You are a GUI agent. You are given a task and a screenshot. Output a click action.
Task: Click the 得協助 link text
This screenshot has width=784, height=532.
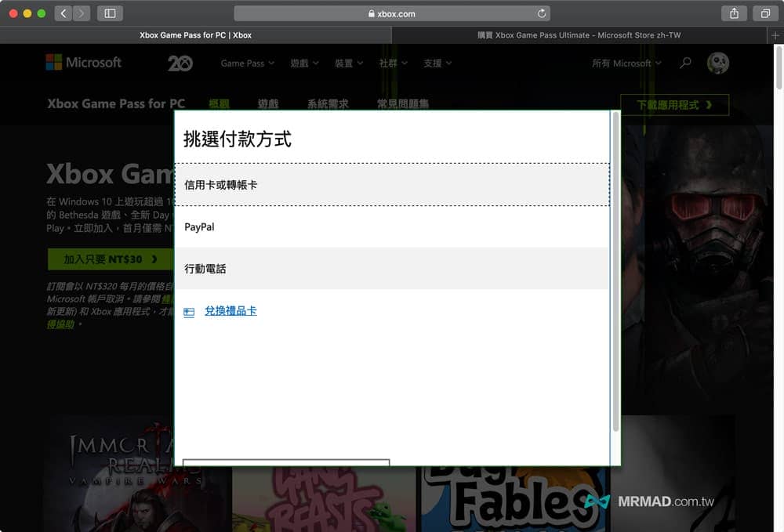[x=60, y=324]
